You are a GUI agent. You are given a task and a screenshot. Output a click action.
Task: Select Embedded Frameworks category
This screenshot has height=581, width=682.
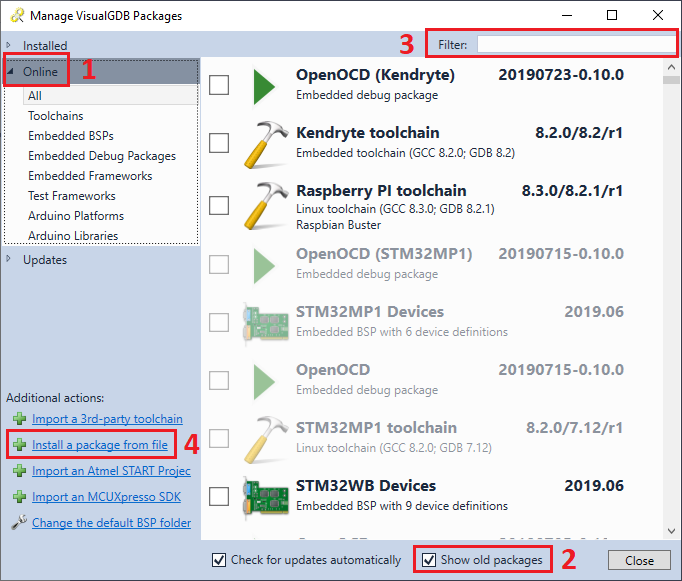click(90, 176)
